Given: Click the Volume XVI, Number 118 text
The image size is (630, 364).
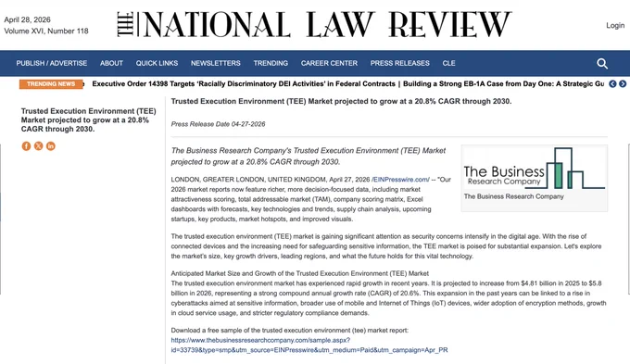Looking at the screenshot, I should [x=46, y=31].
